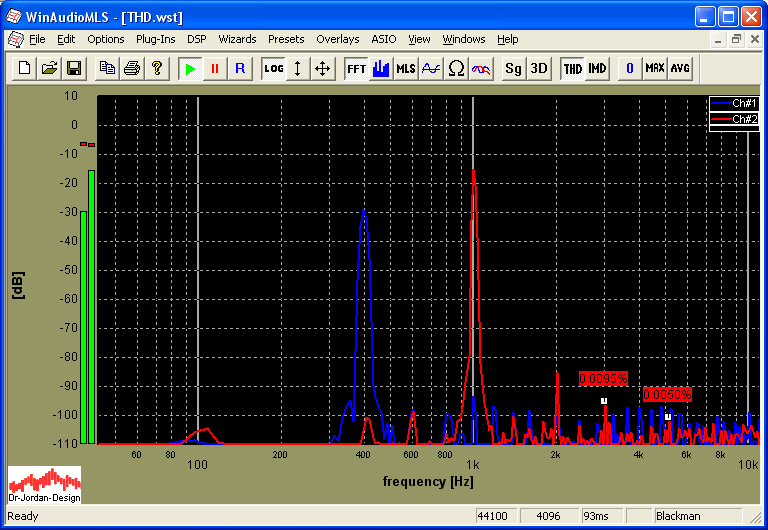
Task: Click the 0.0095% THD marker label
Action: click(x=603, y=379)
